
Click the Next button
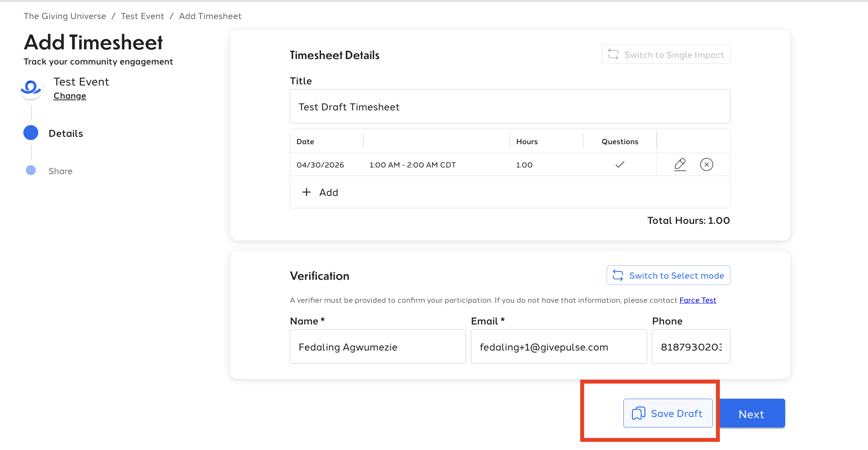coord(752,413)
